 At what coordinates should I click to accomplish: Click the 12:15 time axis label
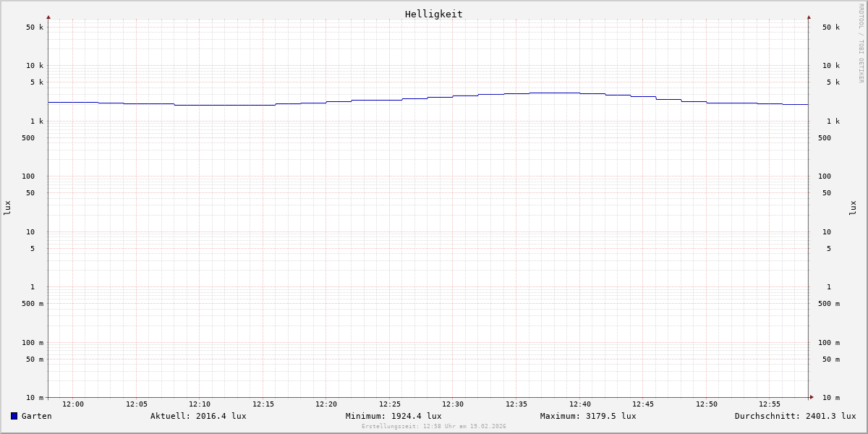point(263,404)
